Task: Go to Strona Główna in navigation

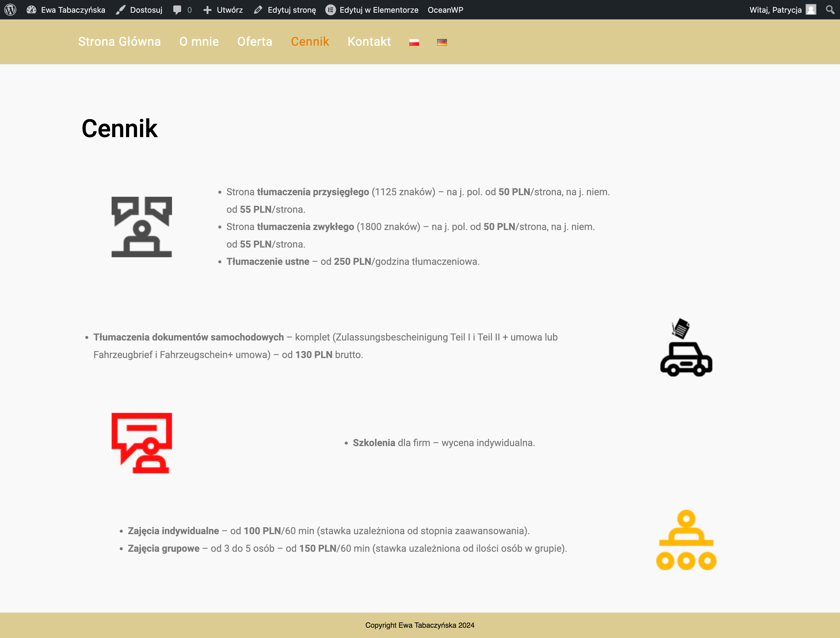Action: pyautogui.click(x=119, y=41)
